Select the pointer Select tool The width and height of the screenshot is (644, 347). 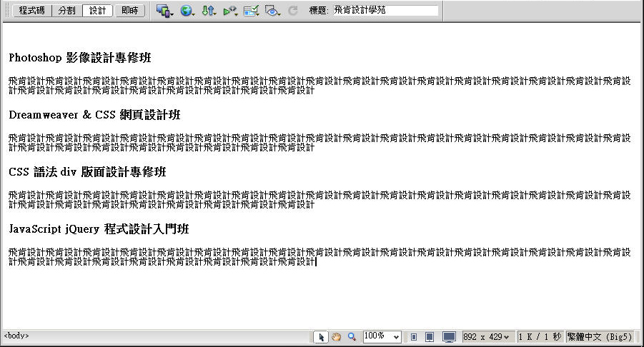pyautogui.click(x=321, y=337)
